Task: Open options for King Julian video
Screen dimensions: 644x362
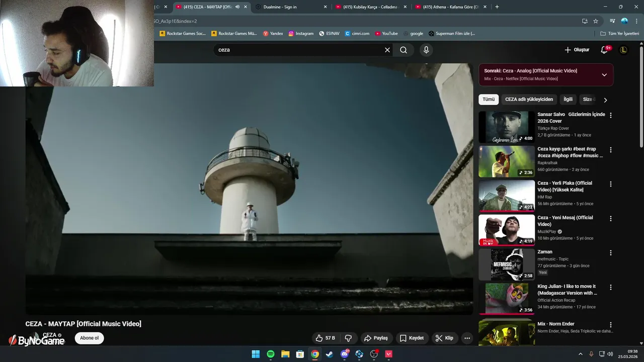Action: pos(611,288)
